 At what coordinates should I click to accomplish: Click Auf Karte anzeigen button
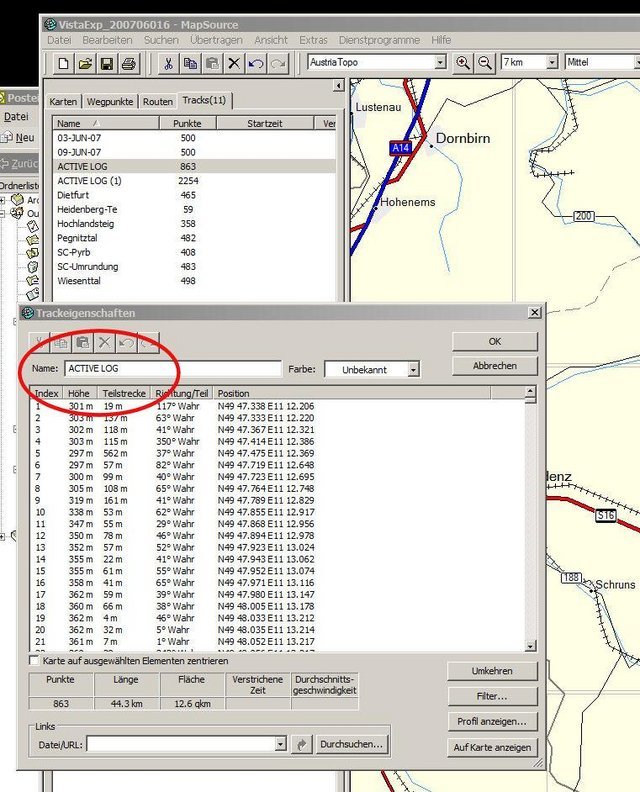492,747
